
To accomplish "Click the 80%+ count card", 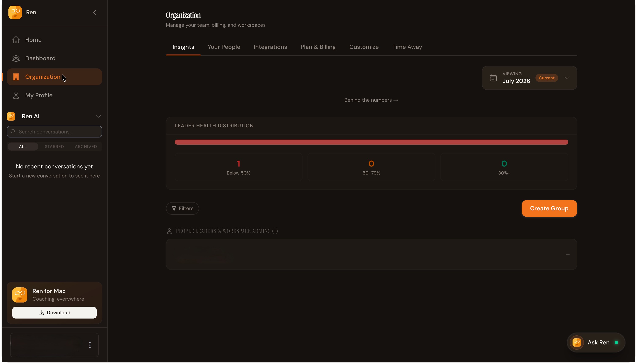I will [505, 167].
